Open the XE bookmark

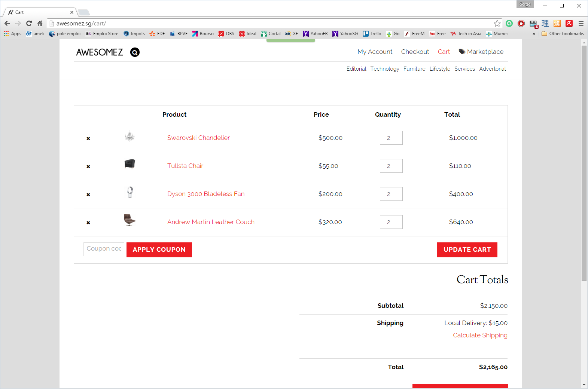292,34
